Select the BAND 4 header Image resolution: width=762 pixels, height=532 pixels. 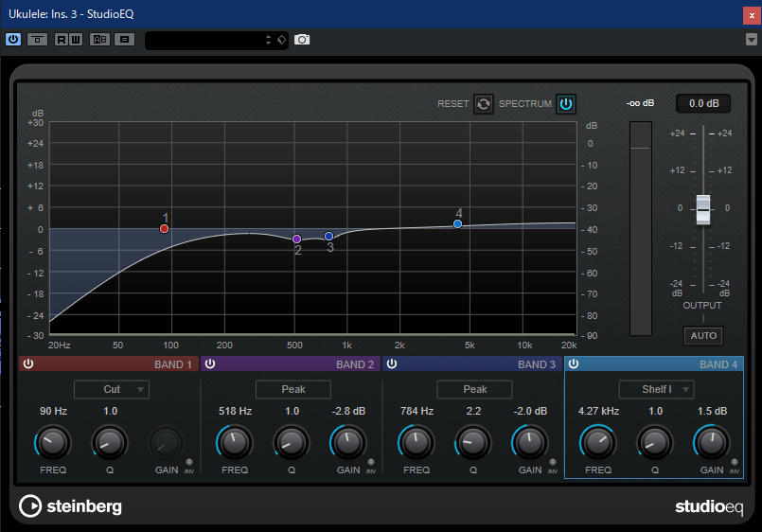pyautogui.click(x=654, y=364)
